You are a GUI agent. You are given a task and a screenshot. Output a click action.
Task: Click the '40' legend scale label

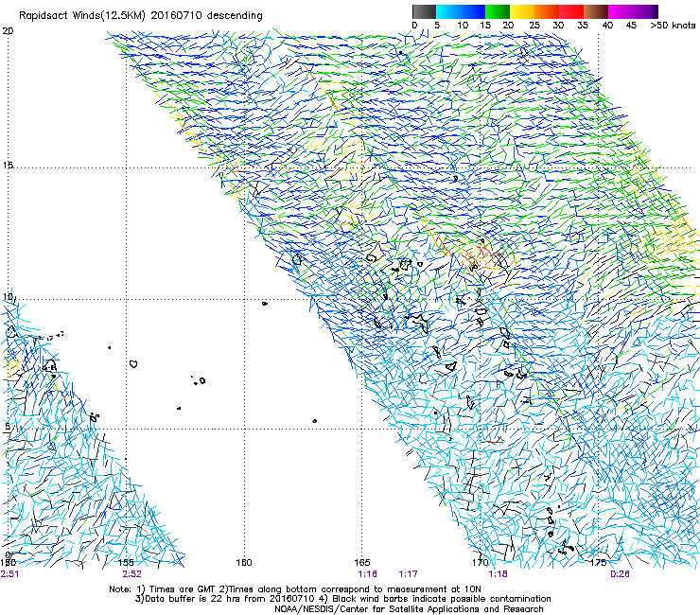coord(607,25)
